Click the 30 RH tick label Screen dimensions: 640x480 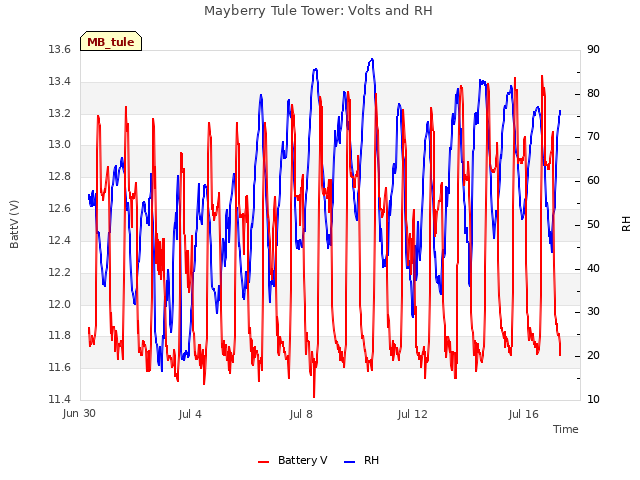point(593,312)
